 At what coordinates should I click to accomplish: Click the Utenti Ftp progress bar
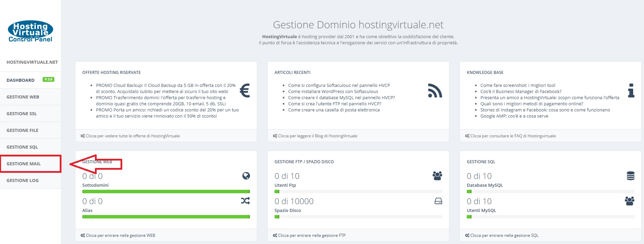coord(358,192)
